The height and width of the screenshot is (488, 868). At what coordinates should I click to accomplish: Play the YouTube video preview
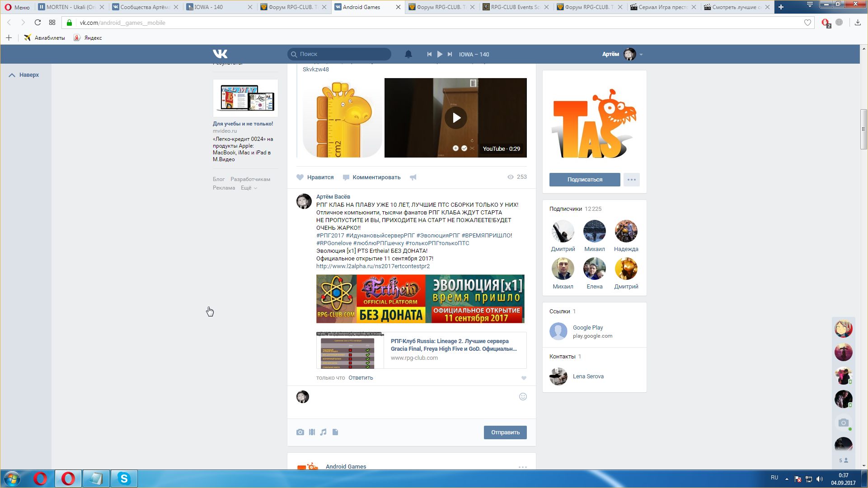(455, 118)
